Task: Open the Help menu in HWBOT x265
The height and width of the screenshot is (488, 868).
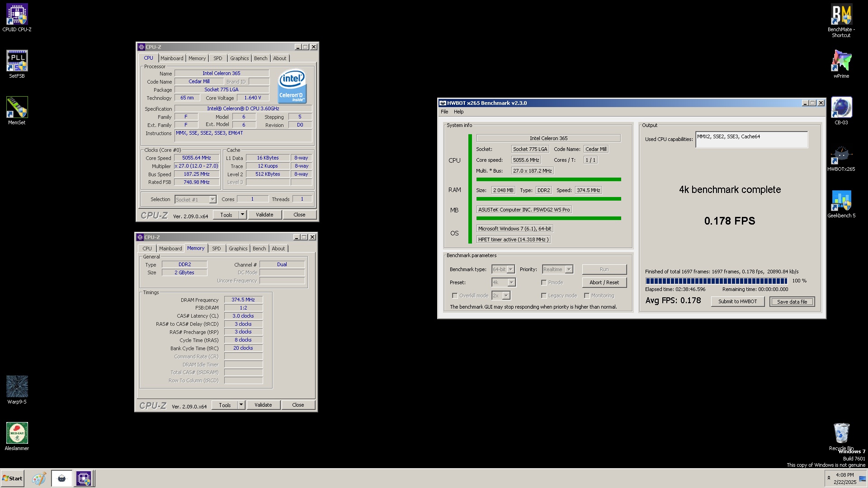Action: 458,112
